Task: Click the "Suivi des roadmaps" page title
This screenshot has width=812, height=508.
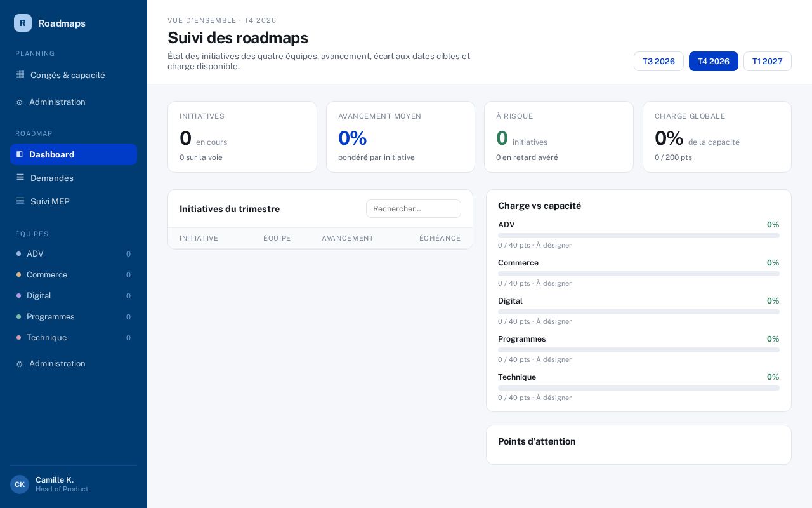Action: point(238,37)
